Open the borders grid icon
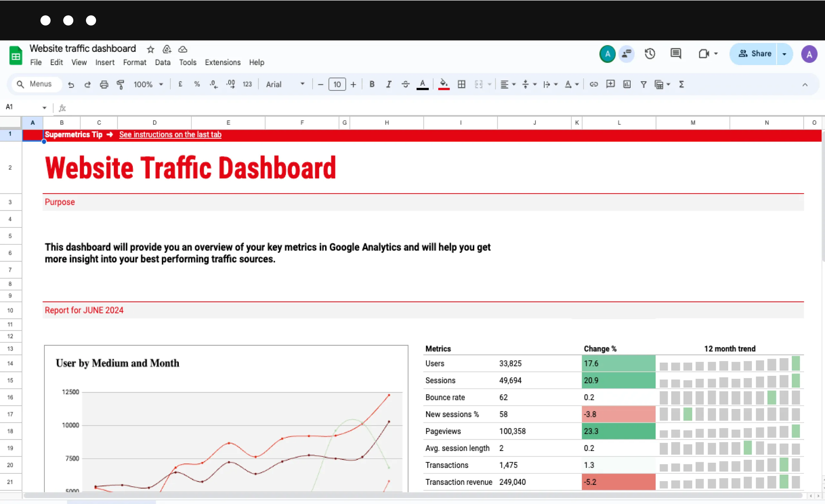 click(461, 84)
